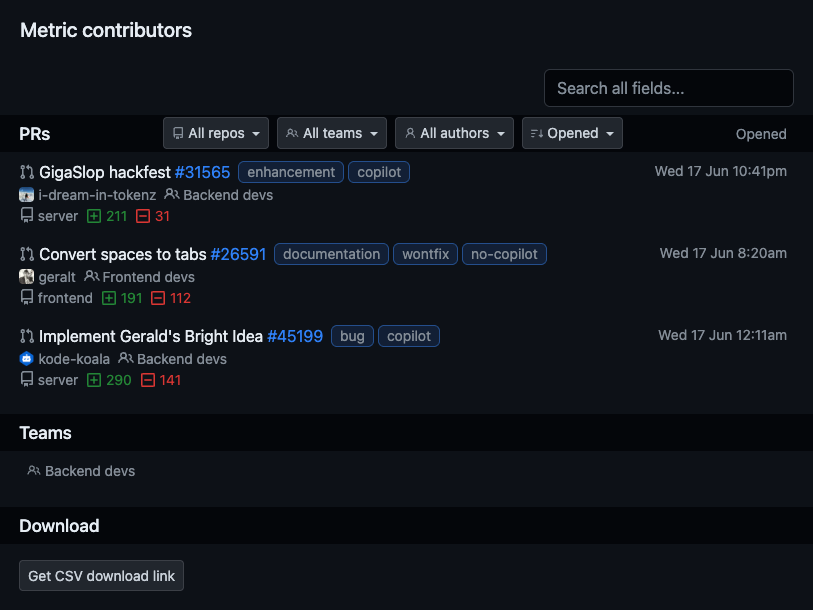Image resolution: width=813 pixels, height=610 pixels.
Task: Click green additions icon next to 191
Action: (109, 298)
